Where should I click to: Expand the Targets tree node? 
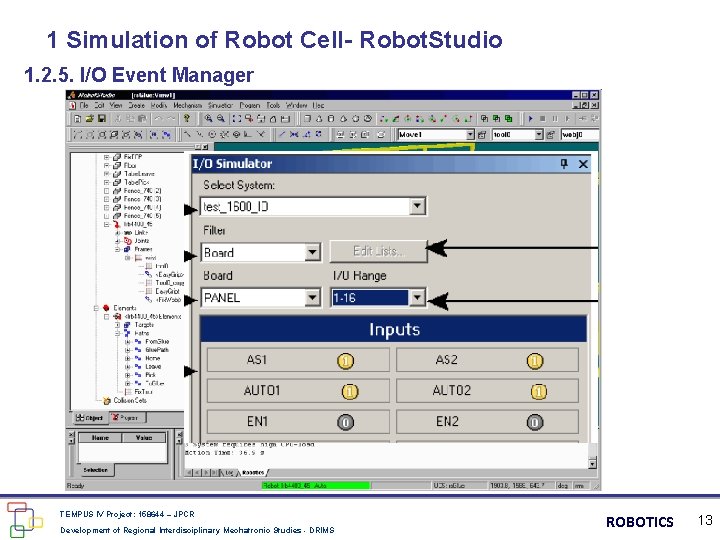click(118, 325)
